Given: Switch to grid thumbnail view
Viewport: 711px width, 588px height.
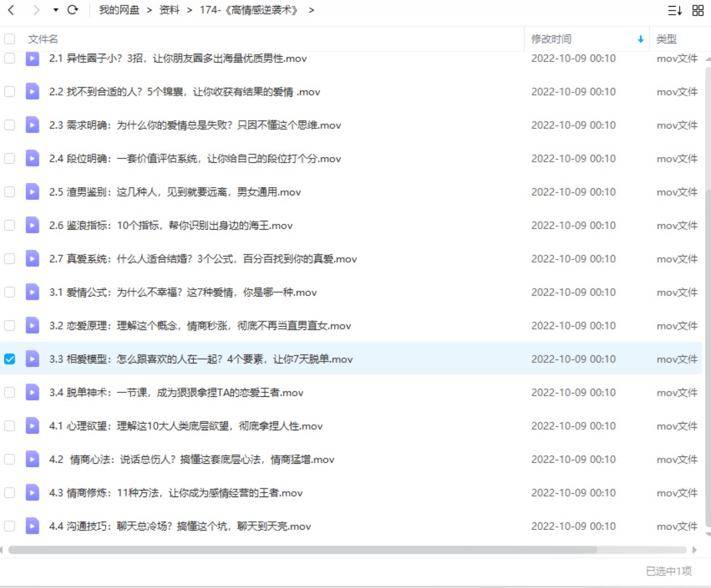Looking at the screenshot, I should (x=698, y=10).
